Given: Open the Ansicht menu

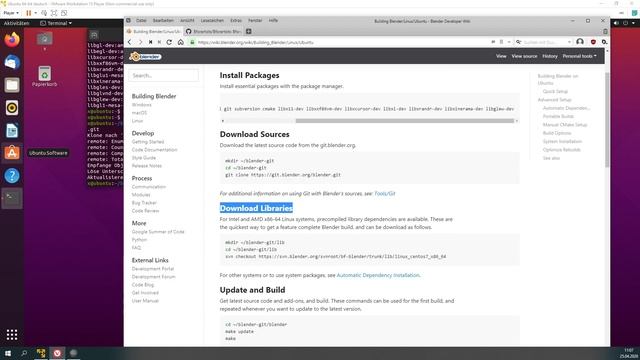Looking at the screenshot, I should [187, 20].
